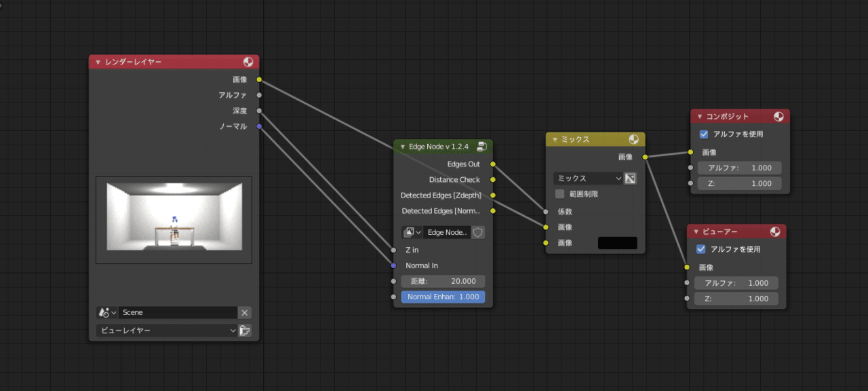Image resolution: width=868 pixels, height=391 pixels.
Task: Unlink Scene with the X button
Action: click(x=245, y=312)
